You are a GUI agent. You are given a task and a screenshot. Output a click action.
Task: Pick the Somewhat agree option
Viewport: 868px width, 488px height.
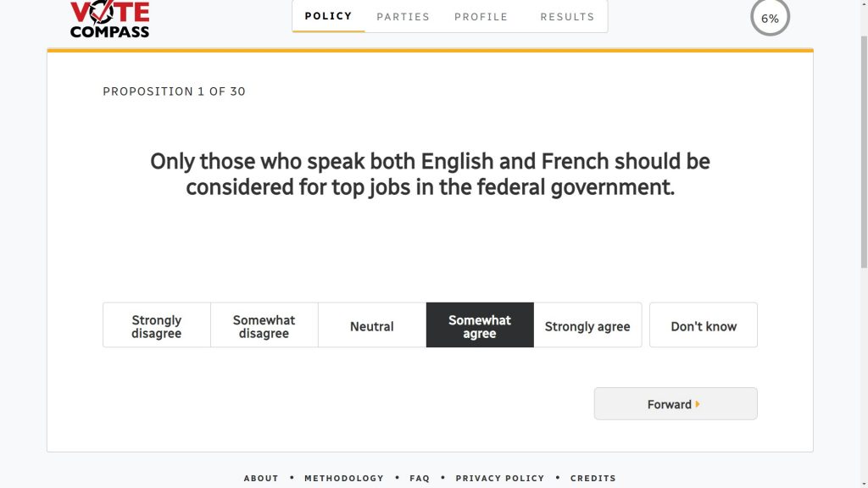[x=480, y=326]
